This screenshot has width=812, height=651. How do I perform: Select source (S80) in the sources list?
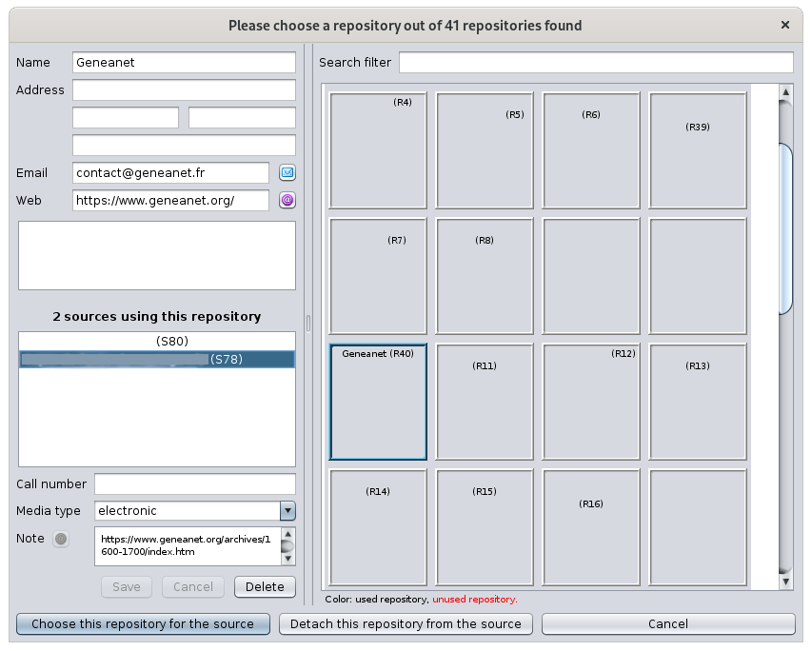(x=157, y=341)
